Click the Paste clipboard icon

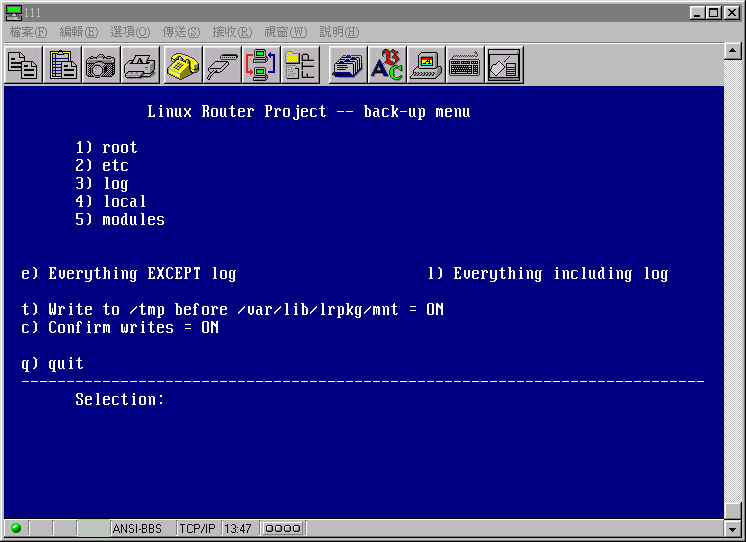(x=62, y=65)
